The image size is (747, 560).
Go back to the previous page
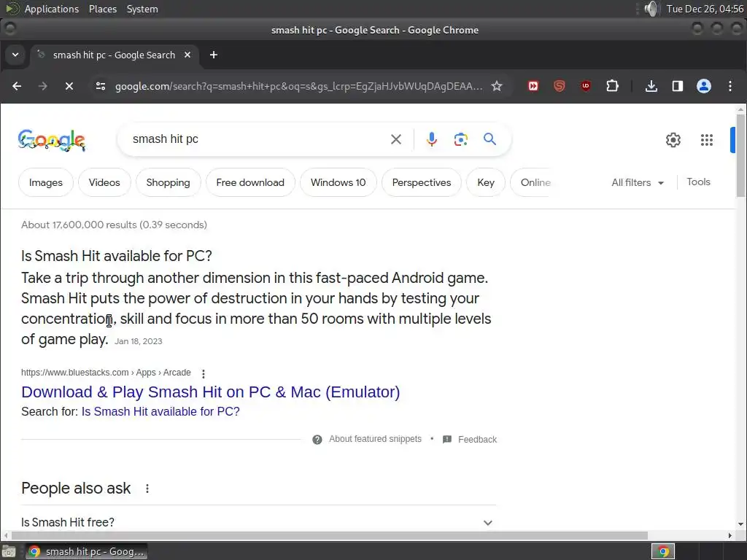17,86
